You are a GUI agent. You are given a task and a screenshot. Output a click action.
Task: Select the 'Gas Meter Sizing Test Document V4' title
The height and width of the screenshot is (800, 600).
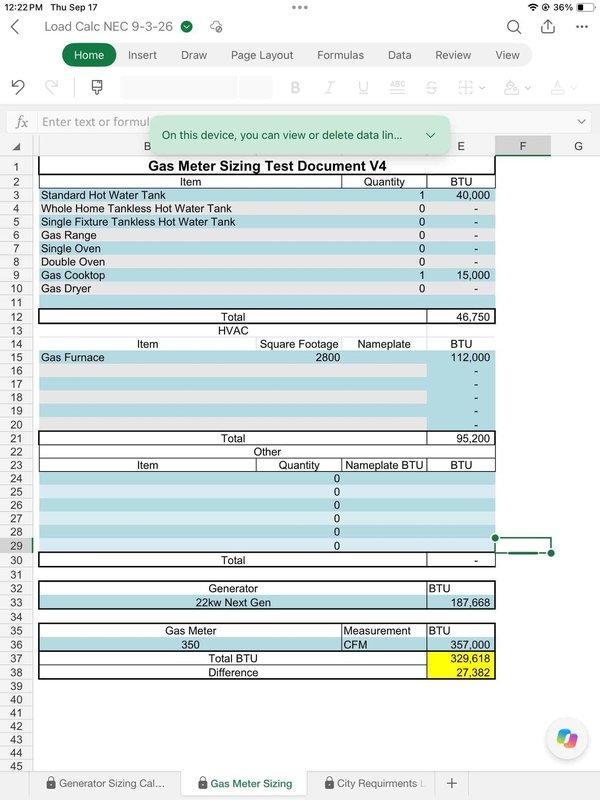point(267,166)
